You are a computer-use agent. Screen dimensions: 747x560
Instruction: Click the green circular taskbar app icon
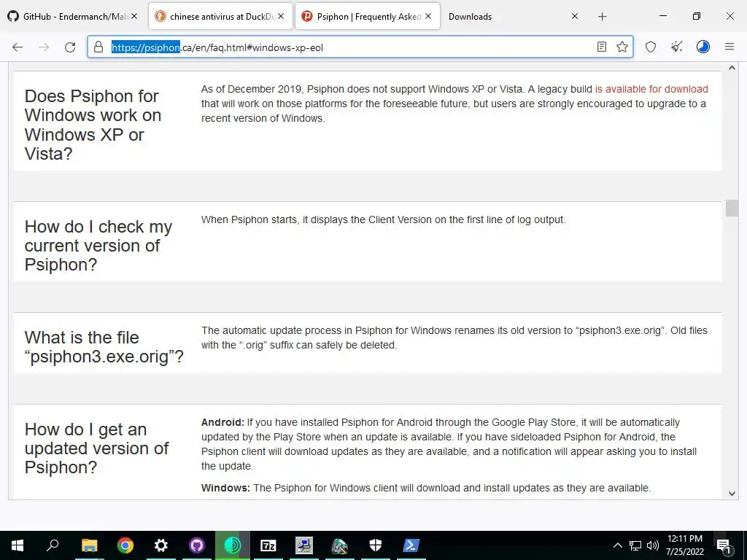tap(233, 545)
